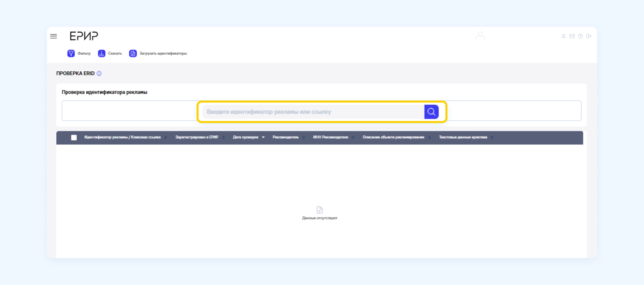
Task: Sort by Дата проверки column
Action: coord(249,137)
